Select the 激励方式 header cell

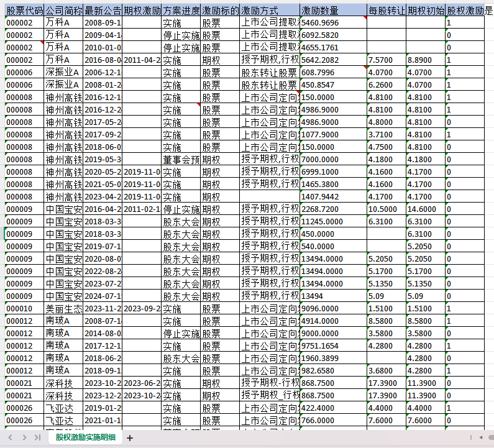(270, 11)
